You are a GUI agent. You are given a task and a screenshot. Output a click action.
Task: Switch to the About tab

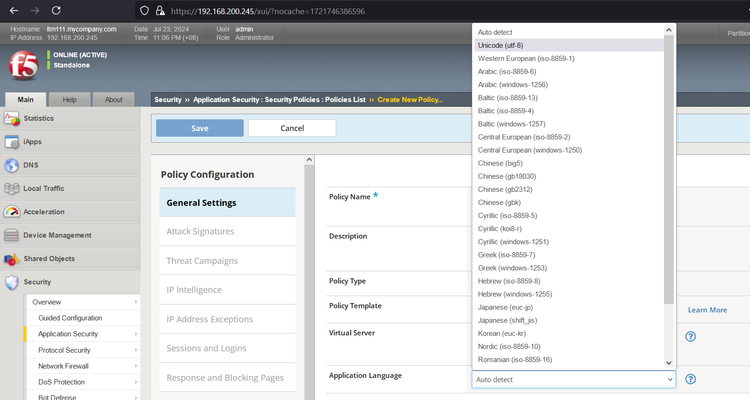click(113, 99)
